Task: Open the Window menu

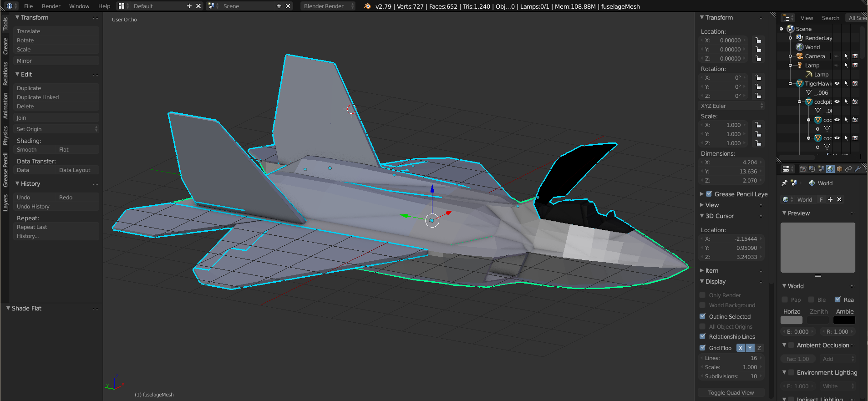Action: [x=79, y=6]
